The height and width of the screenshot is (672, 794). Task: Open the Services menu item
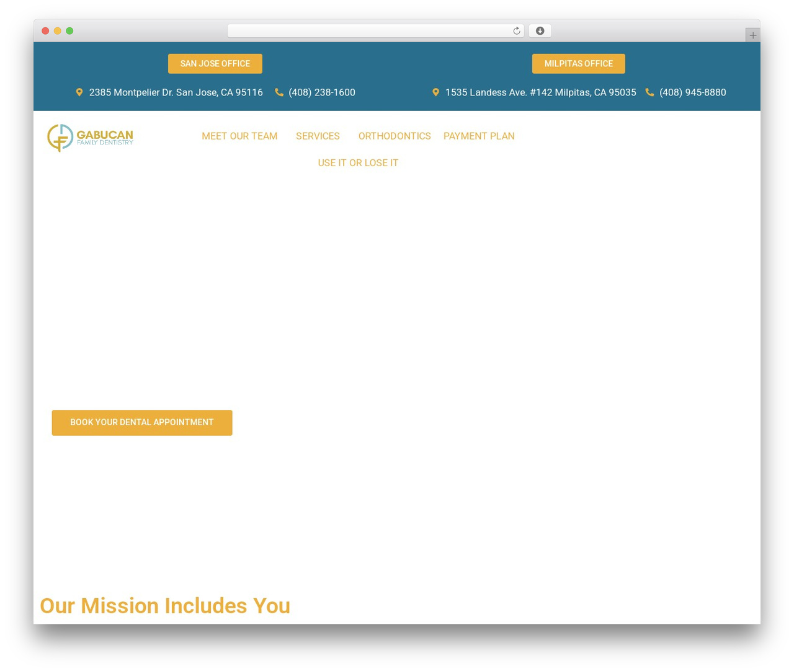(318, 136)
